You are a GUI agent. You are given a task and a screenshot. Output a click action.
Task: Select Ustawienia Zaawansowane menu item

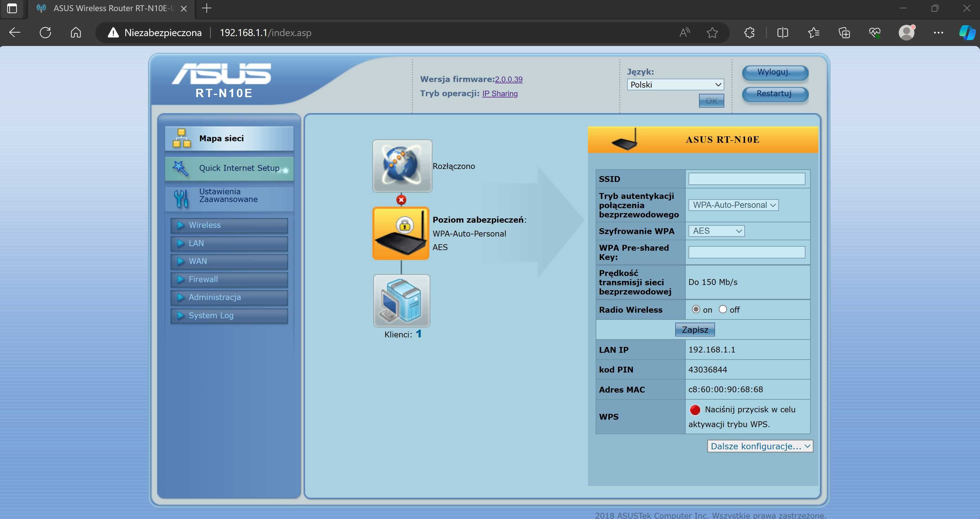(229, 199)
